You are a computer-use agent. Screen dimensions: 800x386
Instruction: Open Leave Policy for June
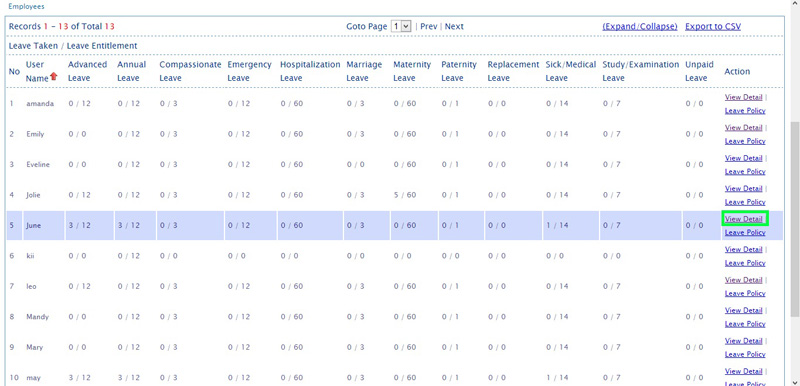pyautogui.click(x=745, y=233)
